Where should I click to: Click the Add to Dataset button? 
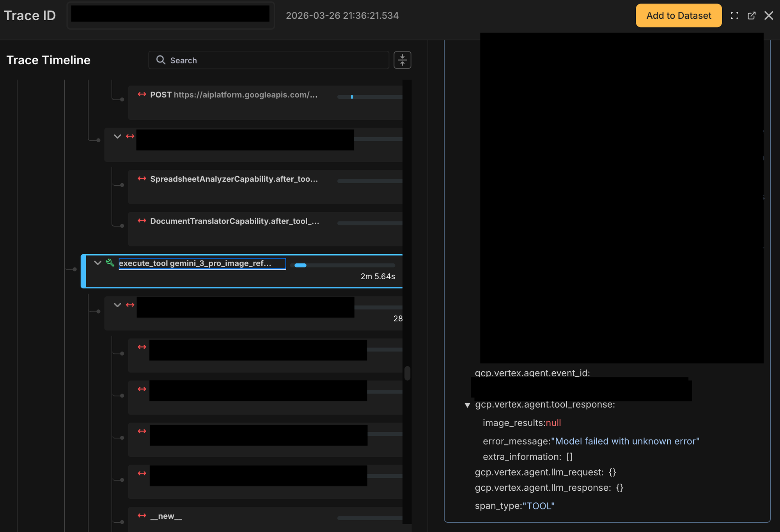679,16
